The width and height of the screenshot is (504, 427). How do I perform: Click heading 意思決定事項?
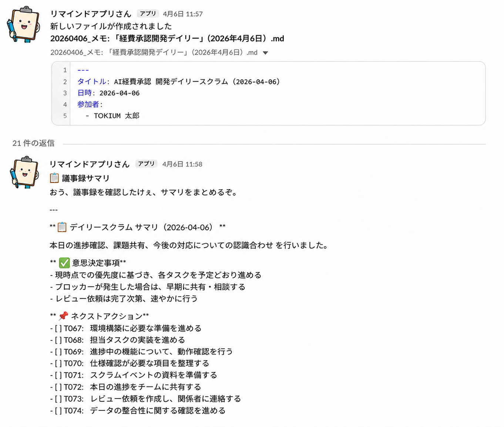point(96,263)
